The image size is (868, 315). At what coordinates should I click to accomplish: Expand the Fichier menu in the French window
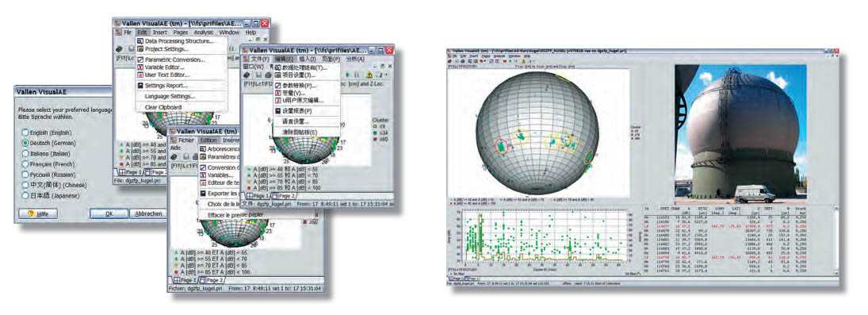pos(186,141)
